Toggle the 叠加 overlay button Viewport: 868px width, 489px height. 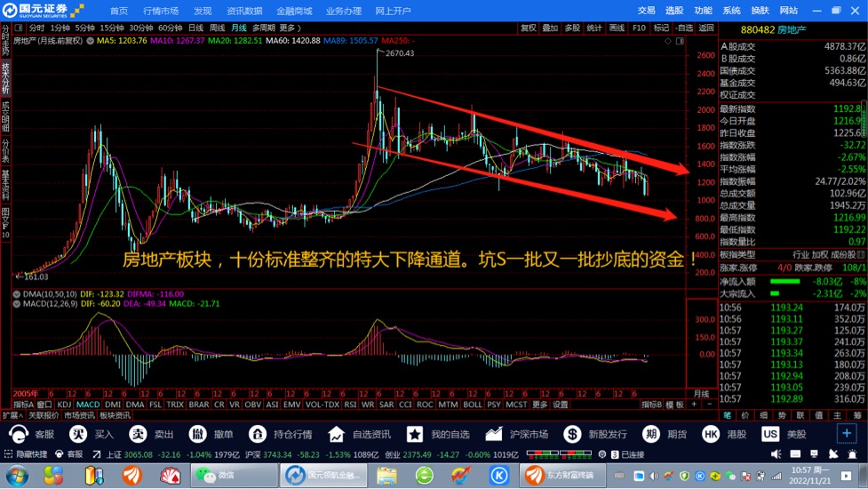550,28
